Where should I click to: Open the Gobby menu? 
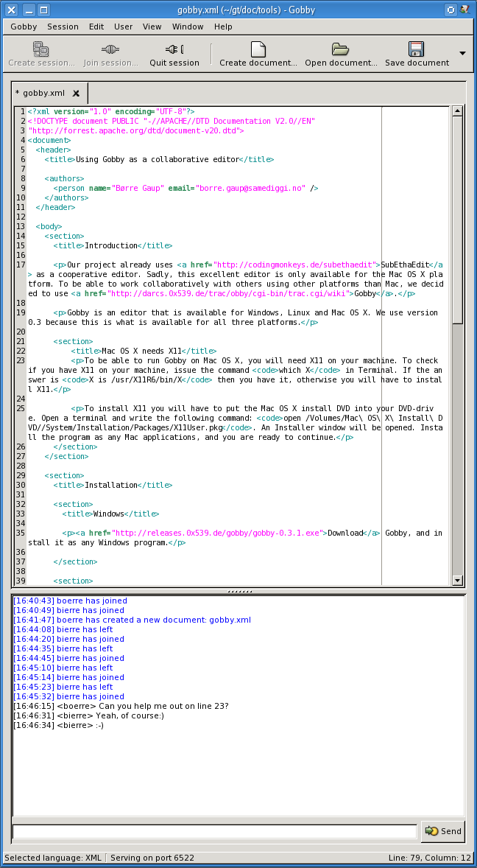click(x=24, y=27)
